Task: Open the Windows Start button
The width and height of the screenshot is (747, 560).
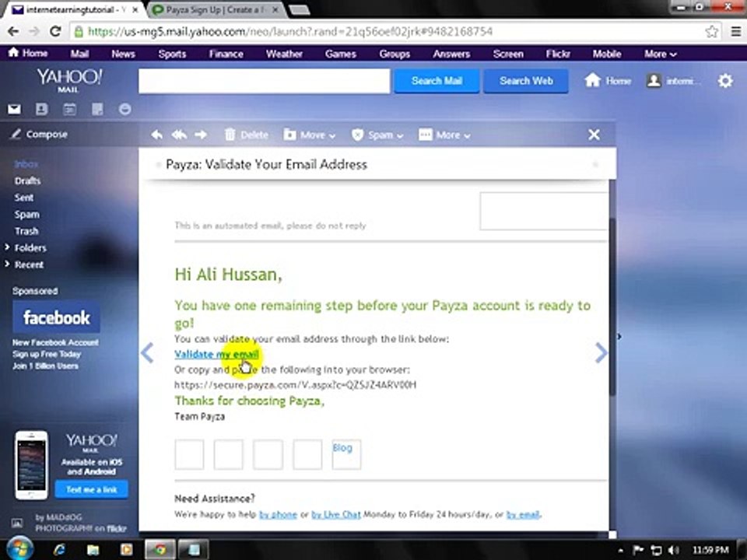Action: pos(20,549)
